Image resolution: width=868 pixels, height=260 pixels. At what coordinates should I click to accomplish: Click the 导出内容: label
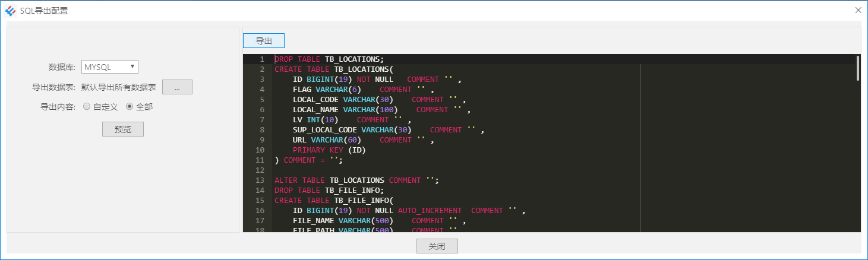click(58, 107)
